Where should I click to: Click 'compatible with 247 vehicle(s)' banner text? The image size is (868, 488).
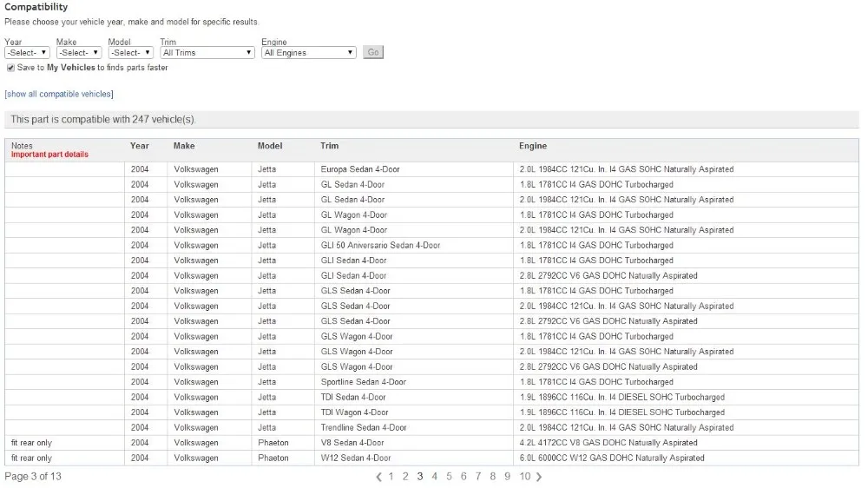click(103, 120)
